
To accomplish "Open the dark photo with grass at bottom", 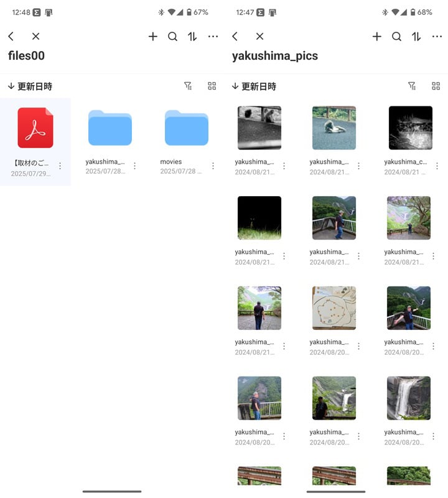I will click(259, 218).
